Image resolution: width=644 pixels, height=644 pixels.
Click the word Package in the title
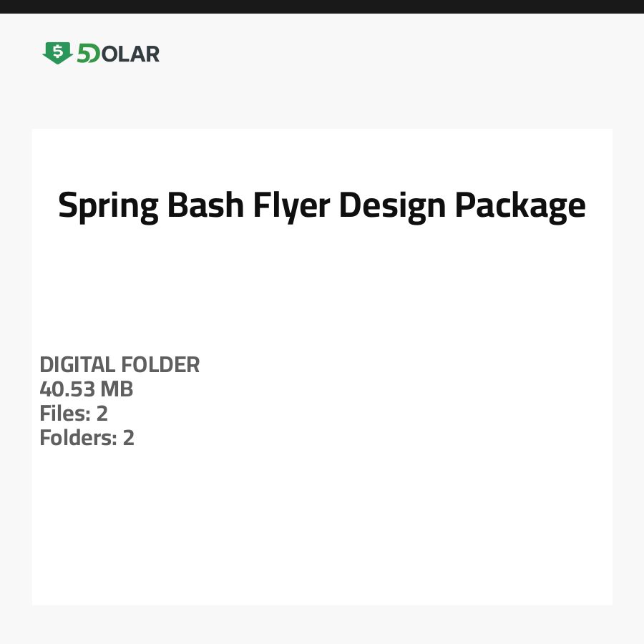click(520, 206)
